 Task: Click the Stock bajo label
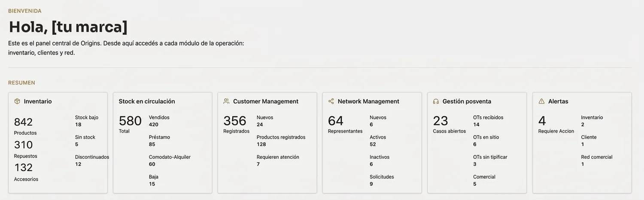click(x=87, y=118)
